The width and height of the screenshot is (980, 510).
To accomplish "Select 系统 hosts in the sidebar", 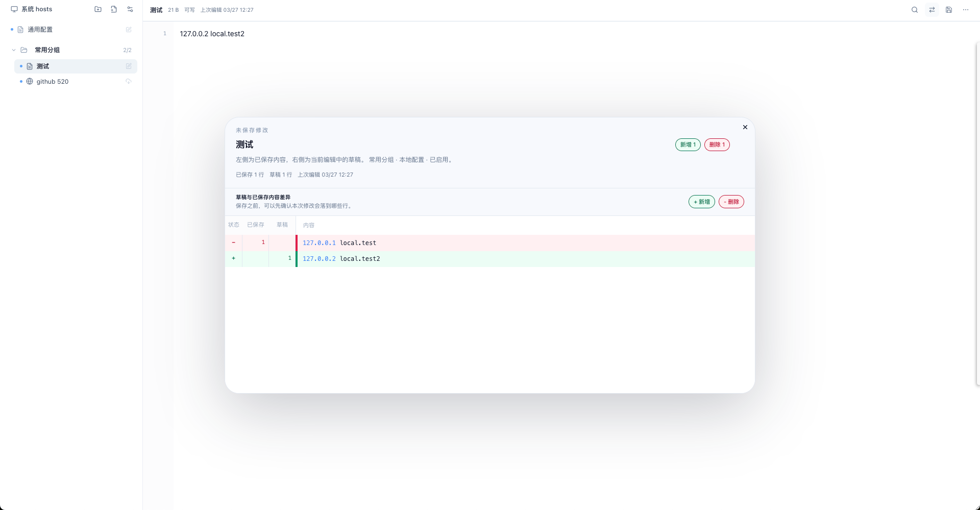I will (37, 9).
